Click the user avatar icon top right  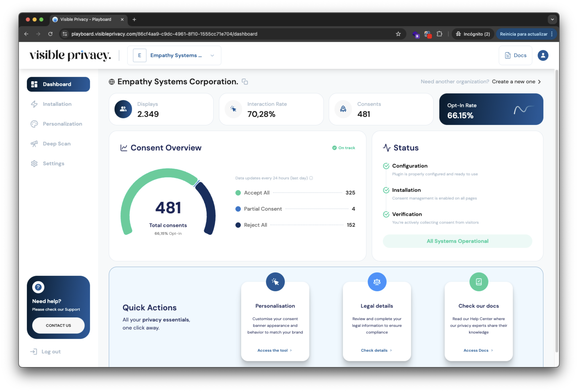coord(543,55)
